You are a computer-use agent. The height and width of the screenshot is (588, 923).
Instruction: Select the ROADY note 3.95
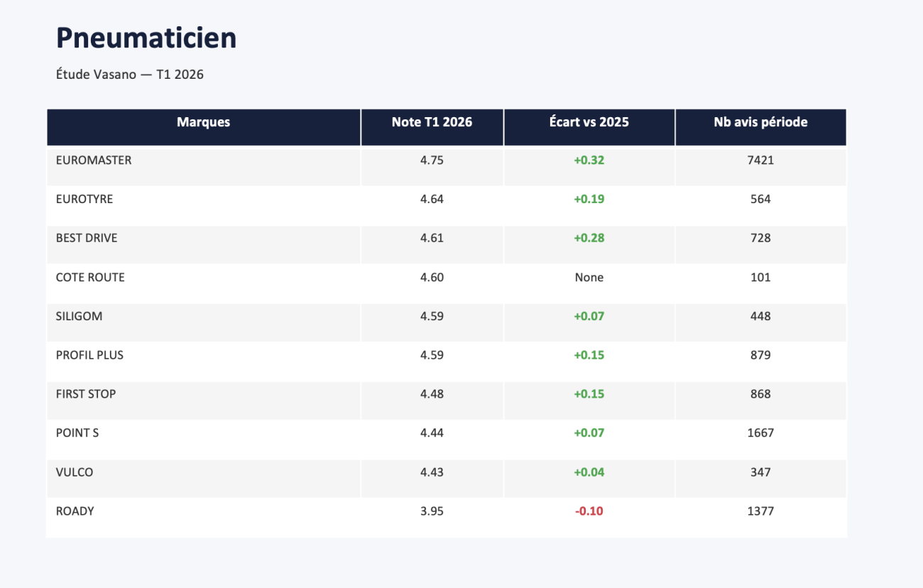(x=432, y=511)
